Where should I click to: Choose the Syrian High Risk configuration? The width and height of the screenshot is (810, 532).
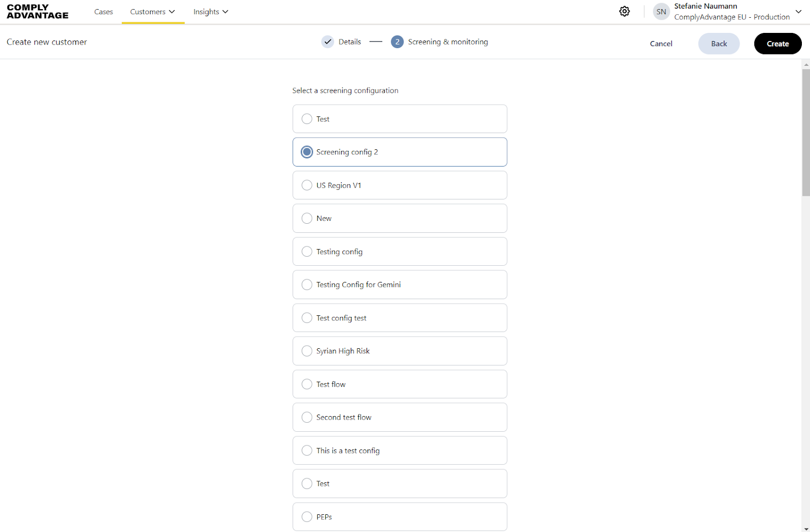tap(307, 351)
